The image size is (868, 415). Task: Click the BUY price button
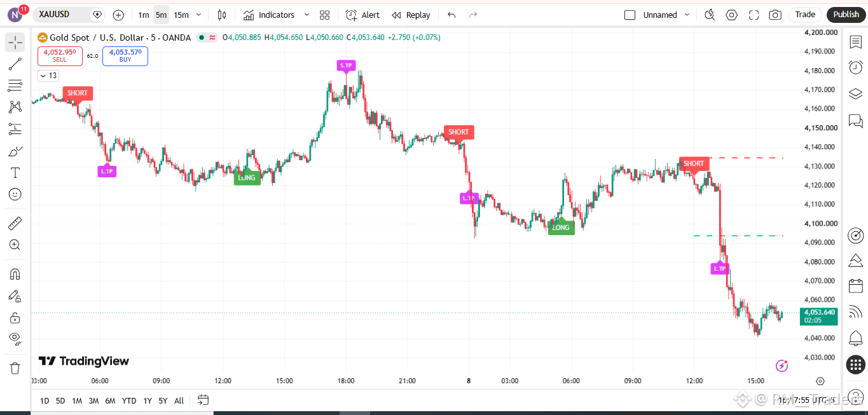click(125, 56)
